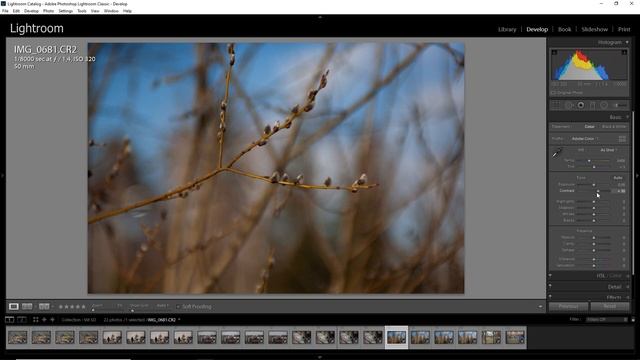Switch to the Slideshow module
Image resolution: width=640 pixels, height=360 pixels.
tap(594, 29)
